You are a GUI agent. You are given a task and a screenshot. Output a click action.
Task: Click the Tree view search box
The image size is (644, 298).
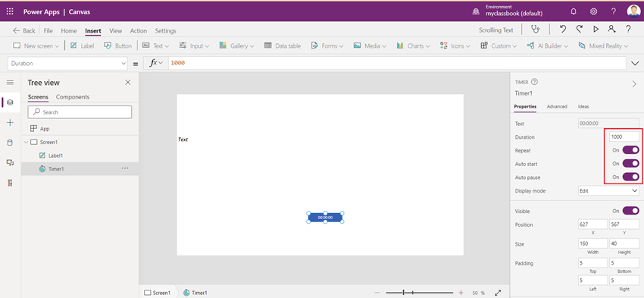tap(80, 111)
